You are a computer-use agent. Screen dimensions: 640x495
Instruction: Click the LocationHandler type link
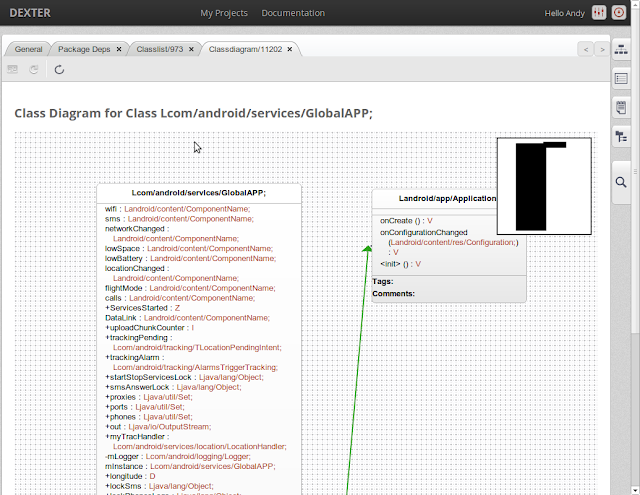coord(200,446)
